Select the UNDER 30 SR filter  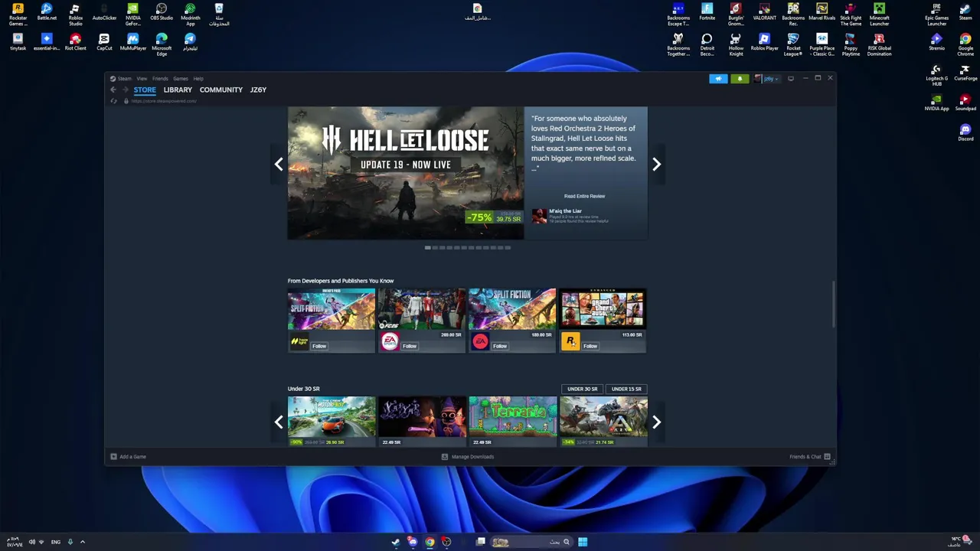pos(582,389)
